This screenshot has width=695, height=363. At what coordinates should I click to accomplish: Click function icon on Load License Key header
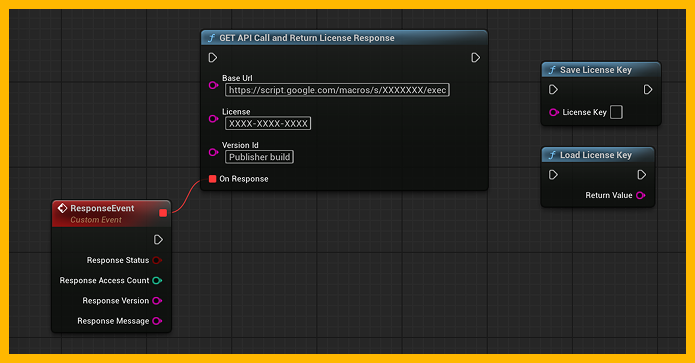(552, 155)
